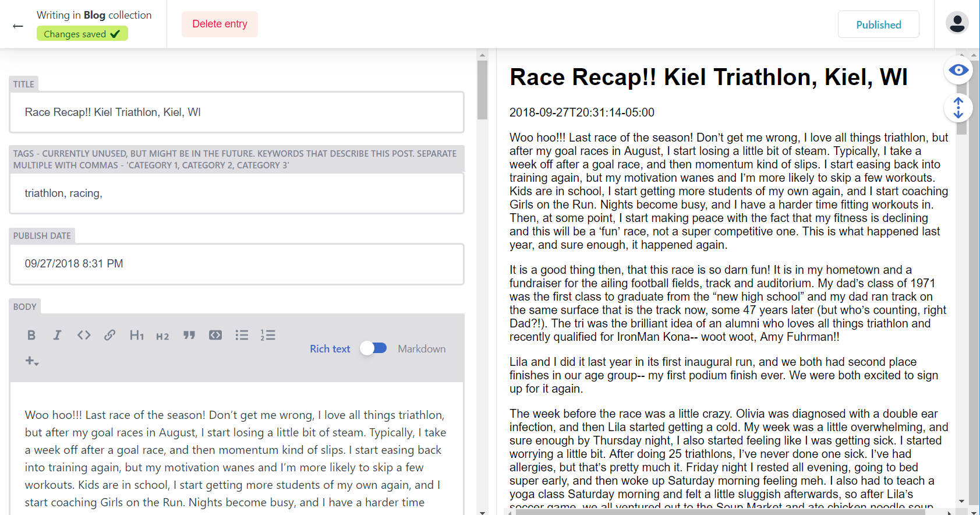Screen dimensions: 980x515
Task: Click inside the body text editor
Action: pos(236,449)
